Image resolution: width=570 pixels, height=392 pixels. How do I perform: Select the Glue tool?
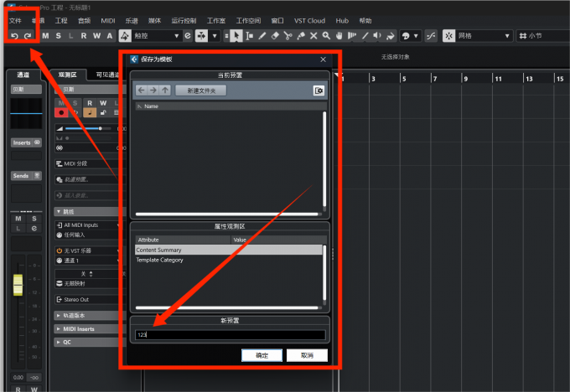[x=301, y=36]
